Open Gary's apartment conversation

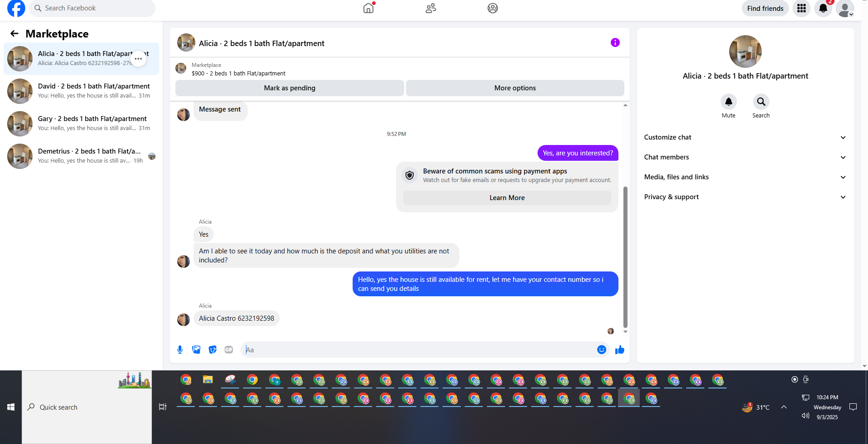click(x=81, y=124)
